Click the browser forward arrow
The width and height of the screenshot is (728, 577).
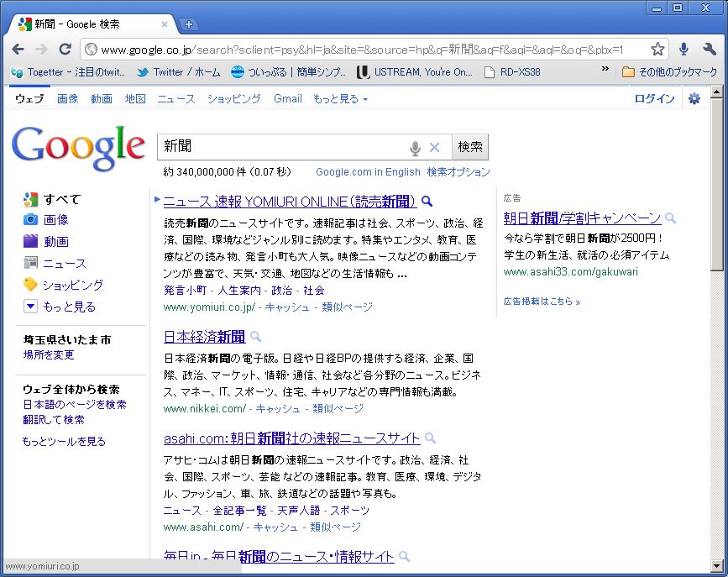tap(42, 50)
